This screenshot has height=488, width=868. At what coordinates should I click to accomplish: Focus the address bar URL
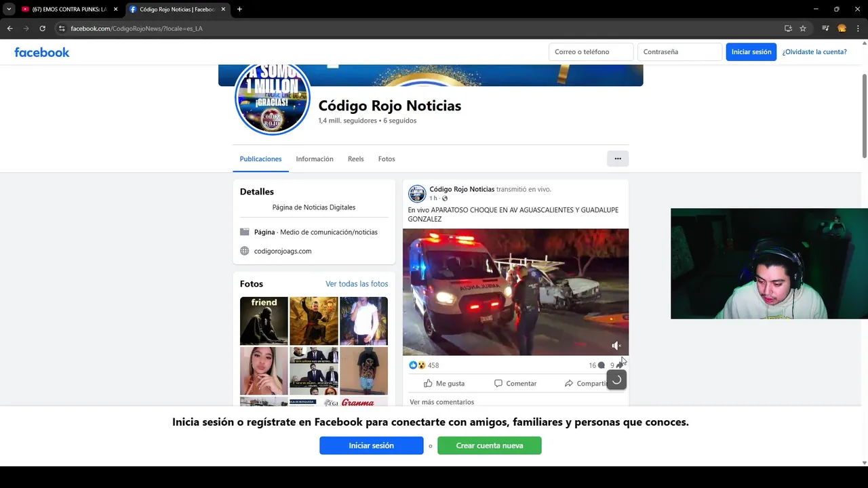[x=136, y=28]
